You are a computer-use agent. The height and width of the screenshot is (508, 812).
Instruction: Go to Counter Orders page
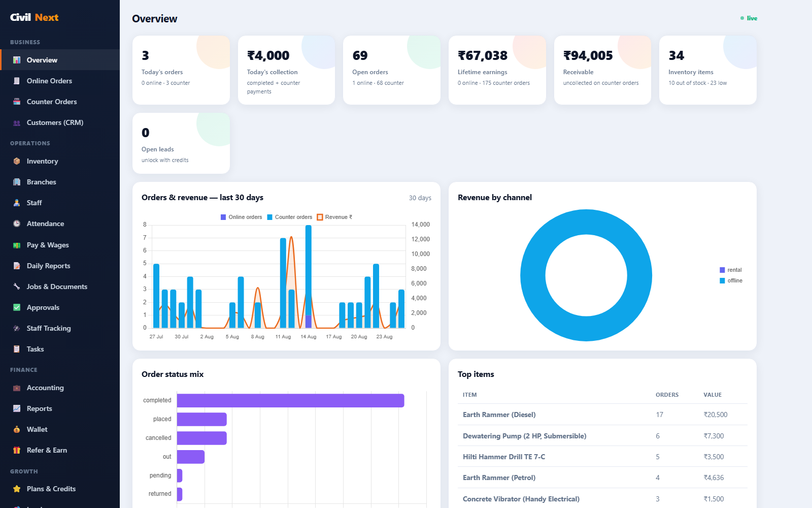coord(60,102)
